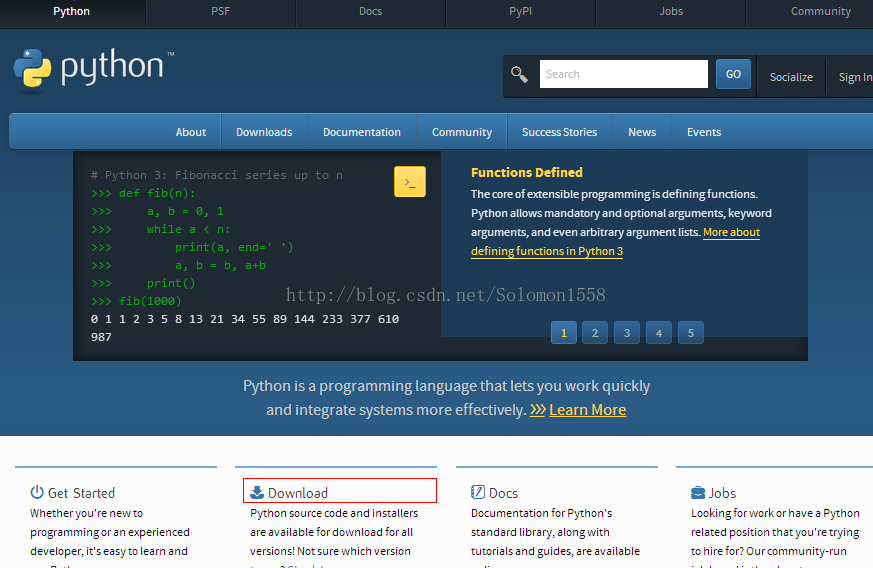Open the Documentation menu in the navigation bar
This screenshot has height=568, width=873.
click(362, 132)
